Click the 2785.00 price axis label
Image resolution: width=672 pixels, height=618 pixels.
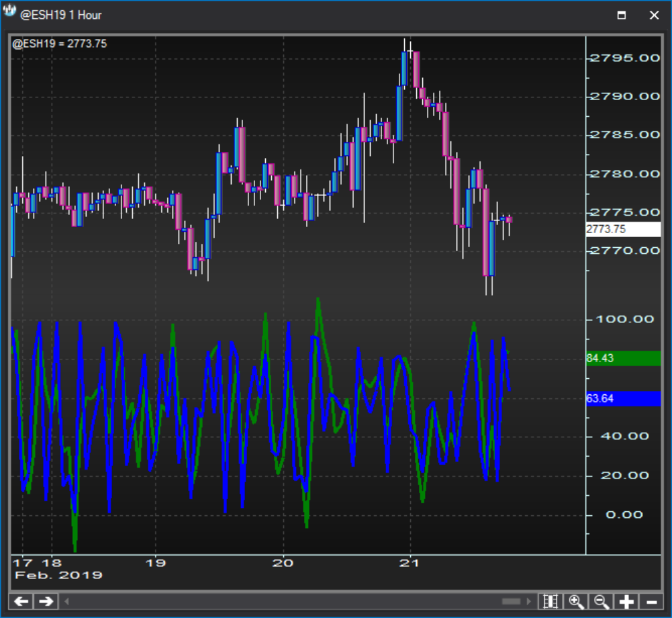(x=625, y=135)
